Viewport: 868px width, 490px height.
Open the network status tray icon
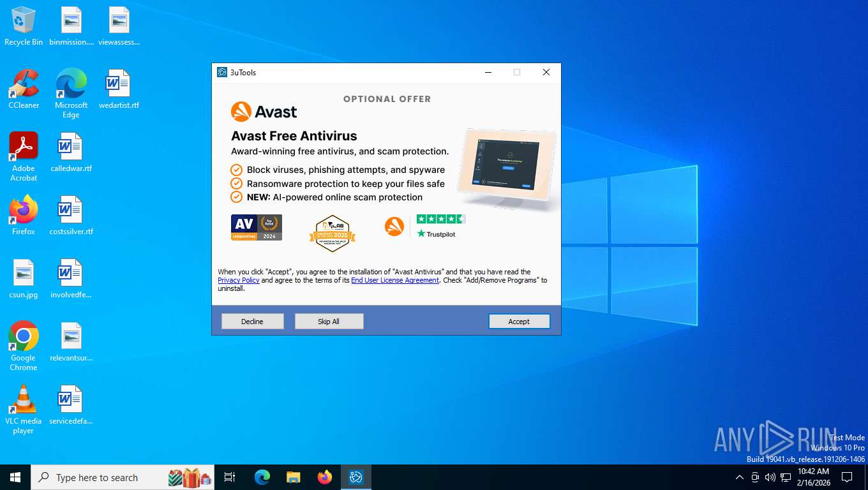(x=786, y=477)
